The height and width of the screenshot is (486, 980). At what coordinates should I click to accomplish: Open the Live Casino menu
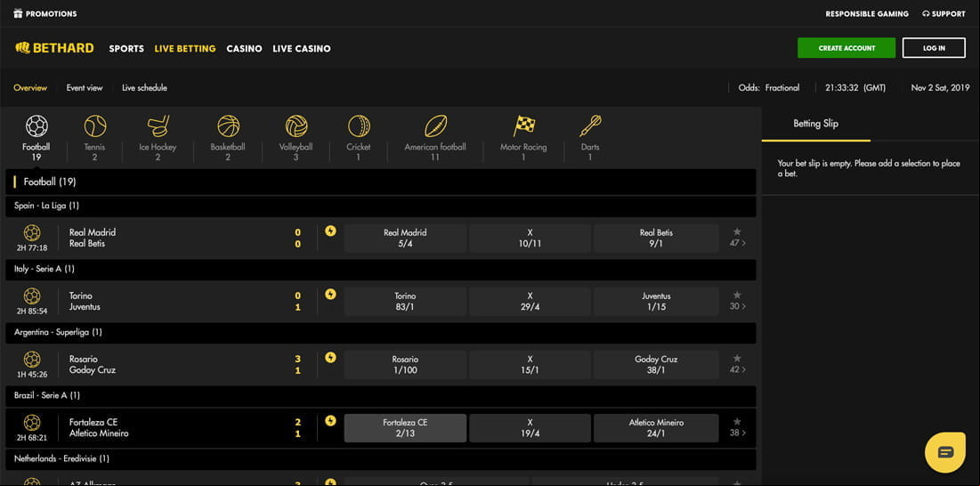pos(301,49)
